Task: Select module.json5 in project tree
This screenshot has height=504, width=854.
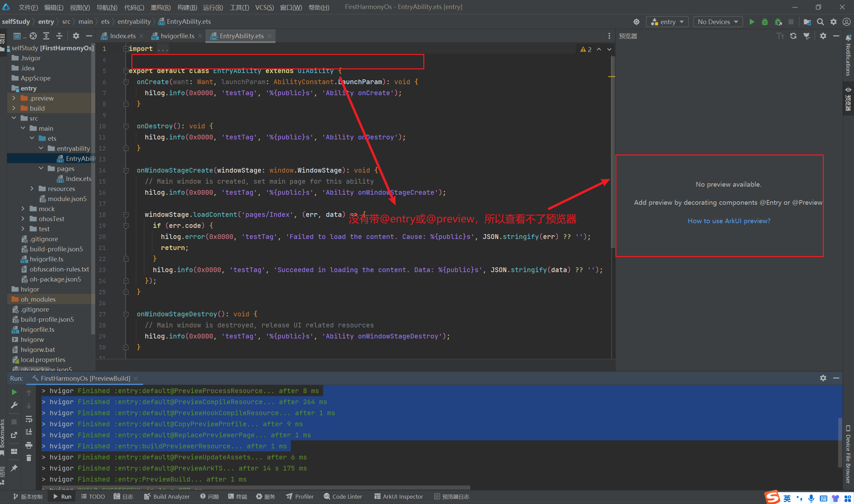Action: coord(67,199)
